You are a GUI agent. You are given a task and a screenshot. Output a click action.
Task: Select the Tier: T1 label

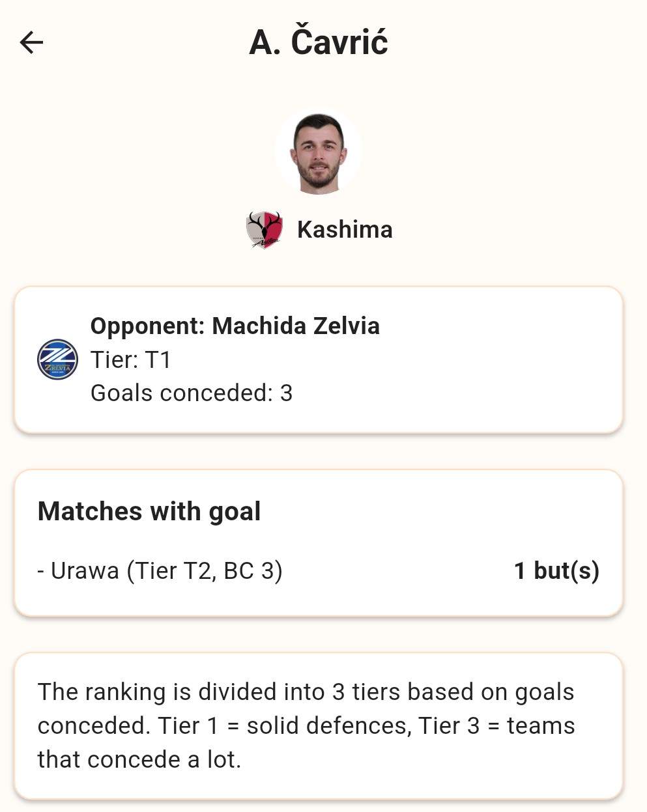tap(130, 359)
